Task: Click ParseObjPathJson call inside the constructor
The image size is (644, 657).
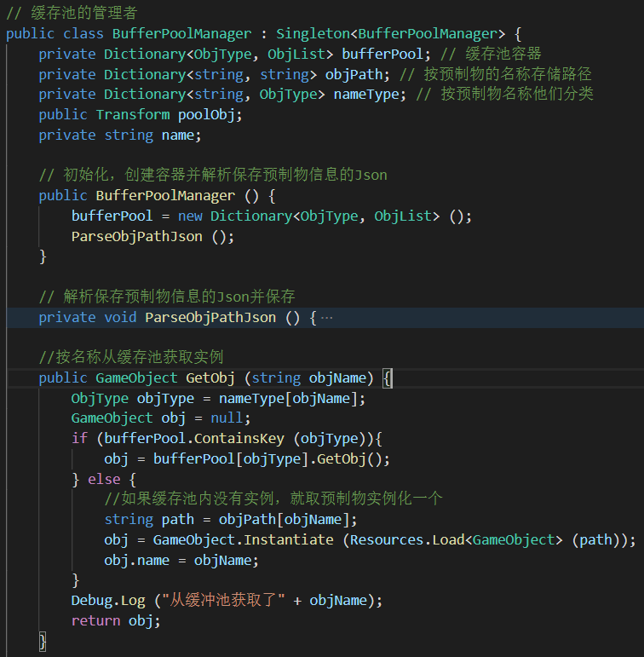Action: click(x=136, y=237)
